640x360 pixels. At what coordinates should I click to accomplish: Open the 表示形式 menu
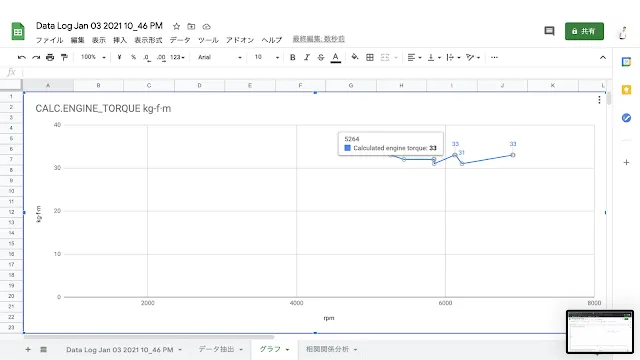(148, 40)
